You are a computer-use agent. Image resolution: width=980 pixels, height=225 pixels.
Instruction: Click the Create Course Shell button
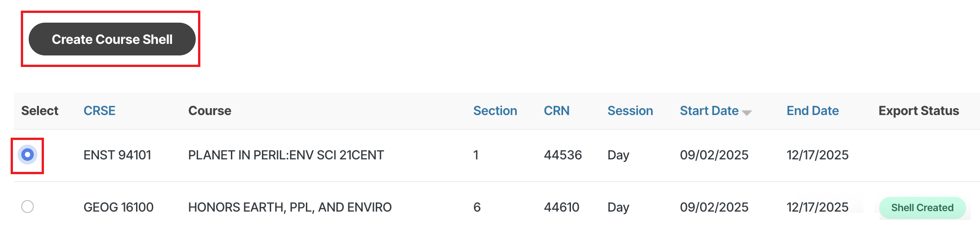click(112, 39)
